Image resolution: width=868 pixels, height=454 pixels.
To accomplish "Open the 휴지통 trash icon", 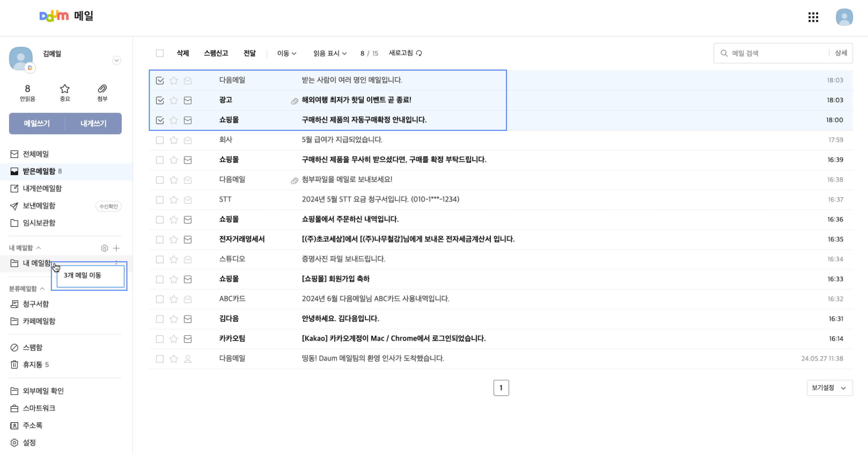I will (x=14, y=364).
